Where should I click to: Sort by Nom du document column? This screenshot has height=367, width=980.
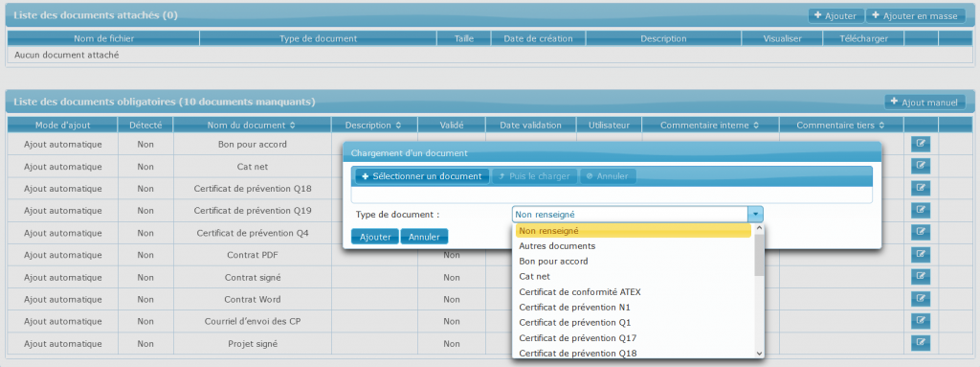[252, 126]
